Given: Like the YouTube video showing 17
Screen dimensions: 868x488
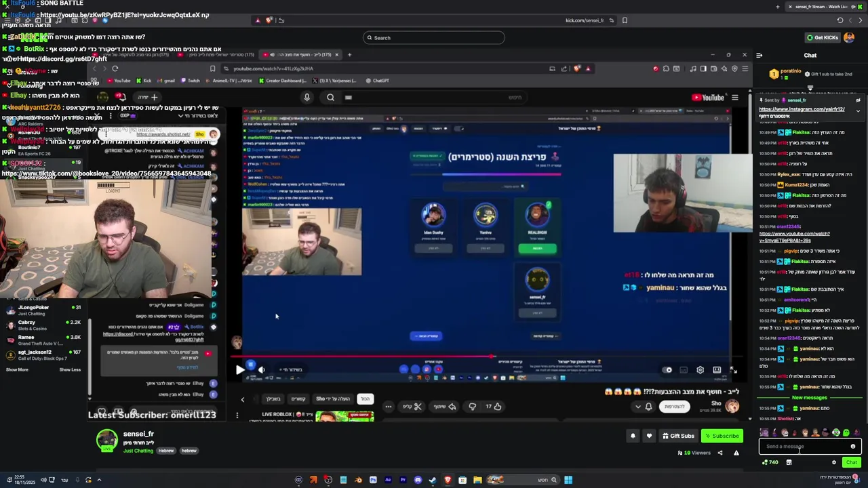Looking at the screenshot, I should point(494,407).
